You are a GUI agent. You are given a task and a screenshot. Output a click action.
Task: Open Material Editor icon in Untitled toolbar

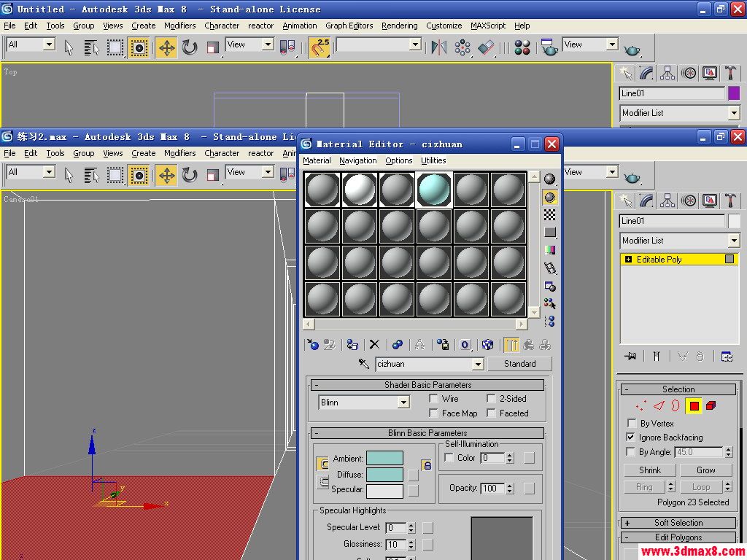(522, 47)
